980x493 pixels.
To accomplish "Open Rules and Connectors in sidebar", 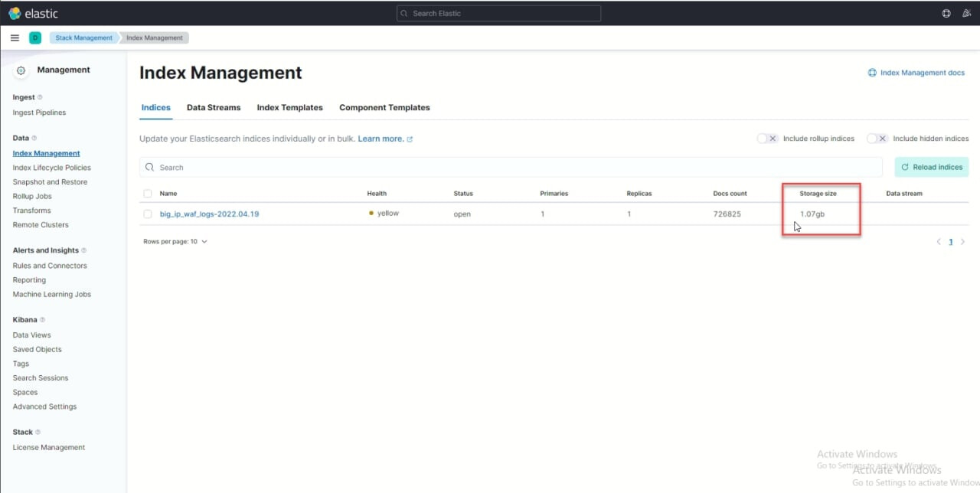I will tap(50, 266).
